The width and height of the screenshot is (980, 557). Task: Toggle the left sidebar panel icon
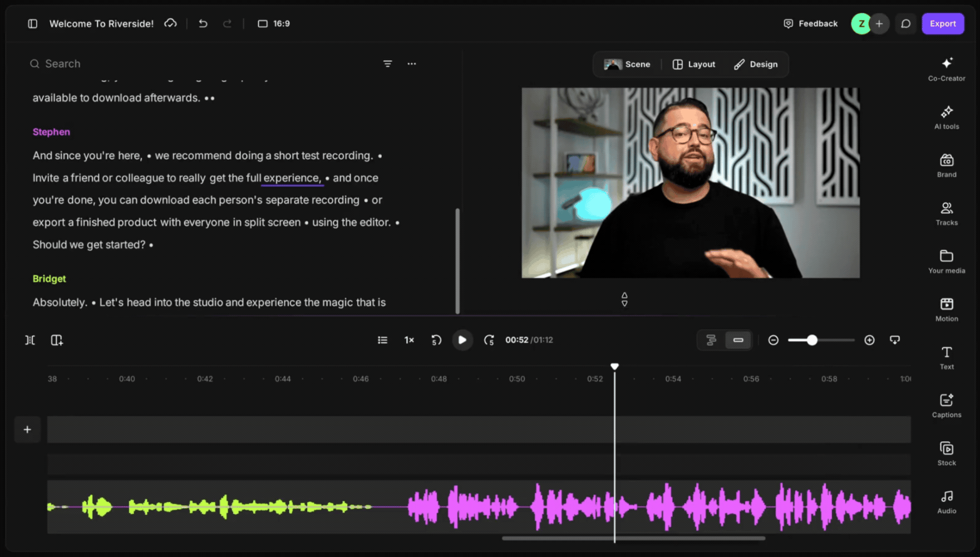33,23
